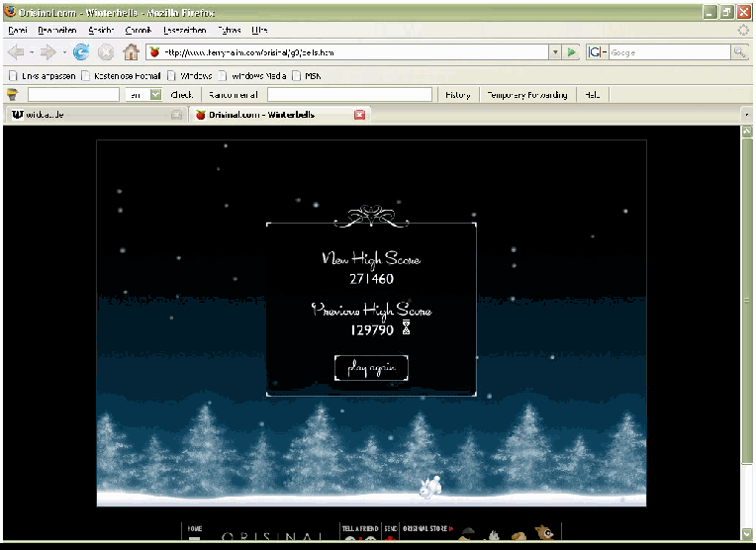Click the first toolbar text field before 'en'
The image size is (756, 550).
pos(73,95)
